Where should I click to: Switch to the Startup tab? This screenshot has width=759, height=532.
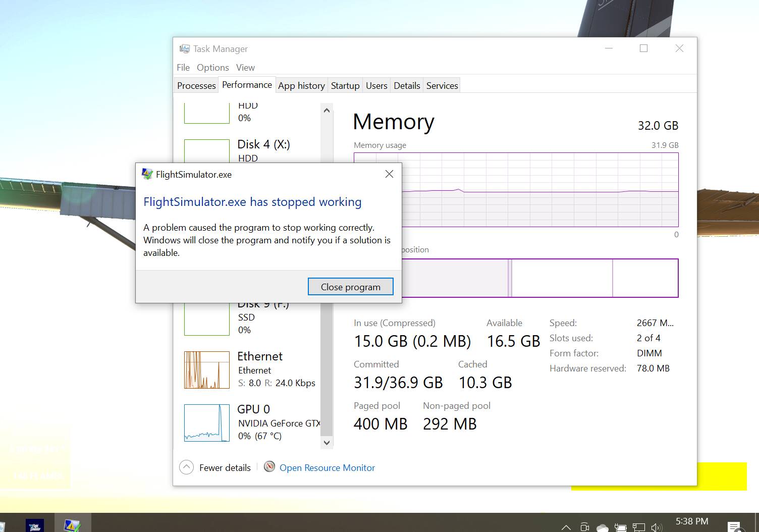point(345,86)
